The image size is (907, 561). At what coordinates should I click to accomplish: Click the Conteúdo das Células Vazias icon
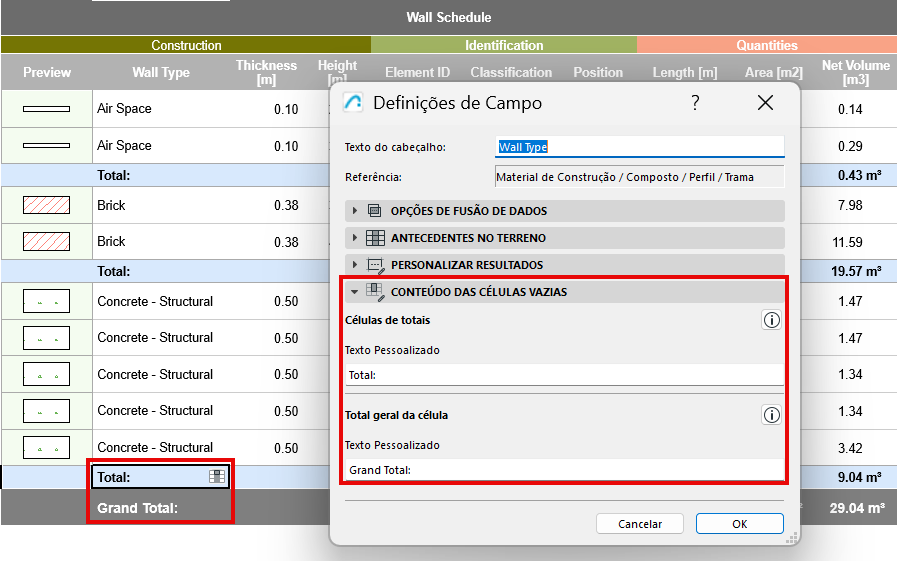coord(375,292)
